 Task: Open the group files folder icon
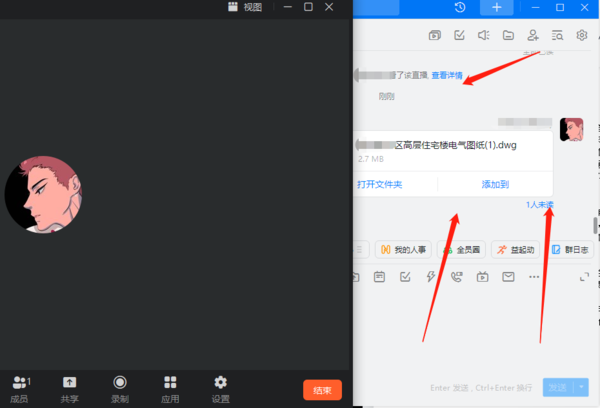coord(508,36)
